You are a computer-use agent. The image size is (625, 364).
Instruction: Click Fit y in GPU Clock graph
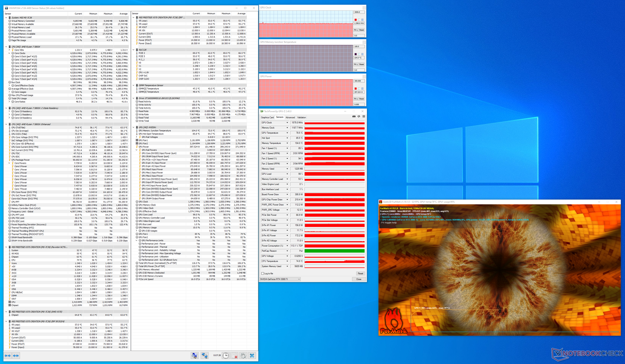pyautogui.click(x=356, y=30)
